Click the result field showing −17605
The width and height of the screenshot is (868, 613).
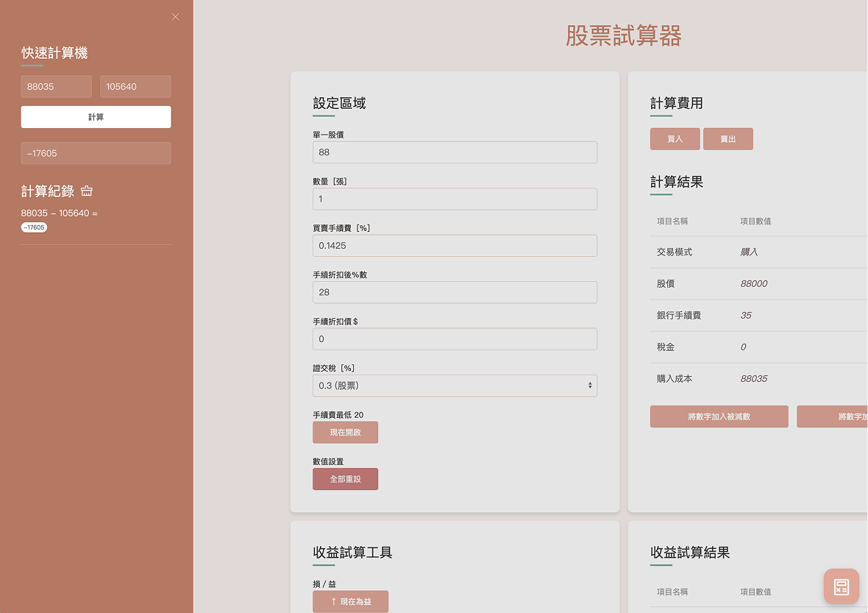point(96,153)
